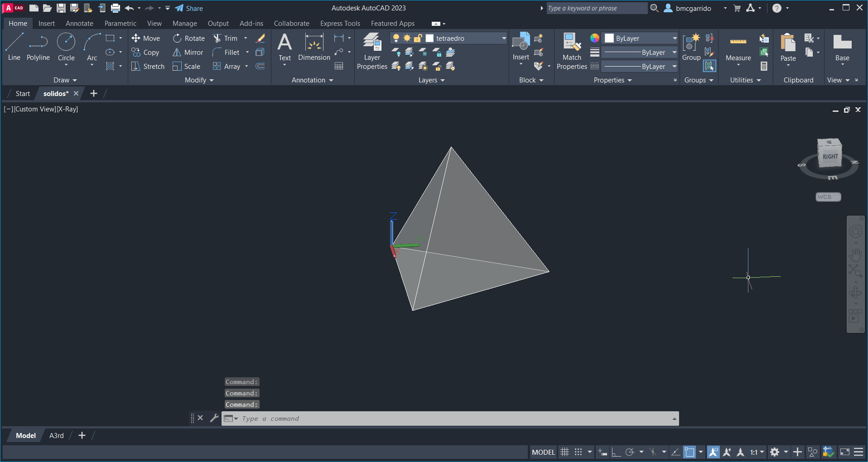The image size is (868, 462).
Task: Click the WCS coordinate system button
Action: [828, 197]
